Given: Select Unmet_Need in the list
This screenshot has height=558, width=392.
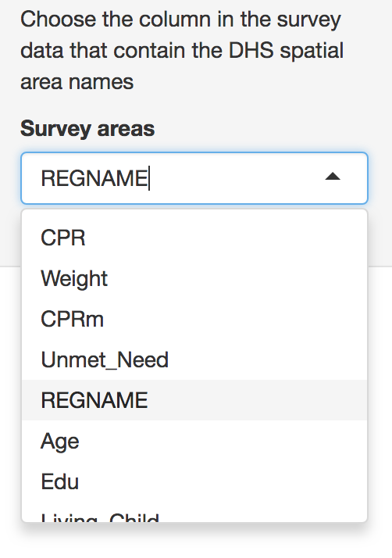Looking at the screenshot, I should pos(194,359).
